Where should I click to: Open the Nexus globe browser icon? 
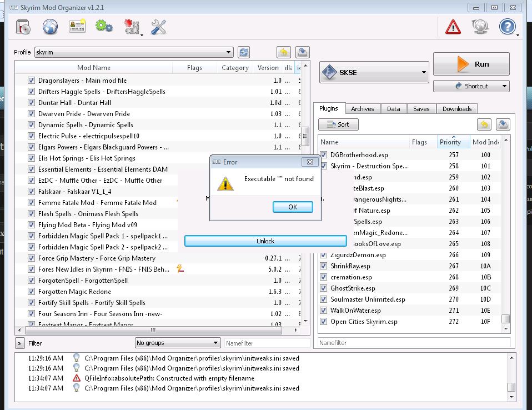50,27
